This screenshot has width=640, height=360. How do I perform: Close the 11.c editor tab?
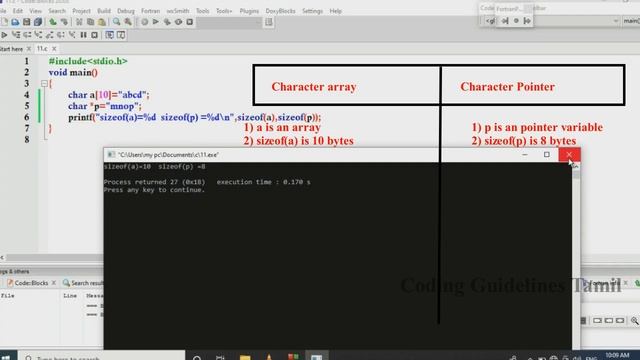54,49
